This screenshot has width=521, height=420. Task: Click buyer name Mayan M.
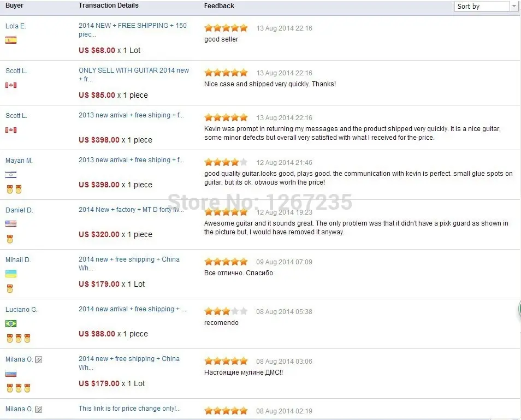19,161
